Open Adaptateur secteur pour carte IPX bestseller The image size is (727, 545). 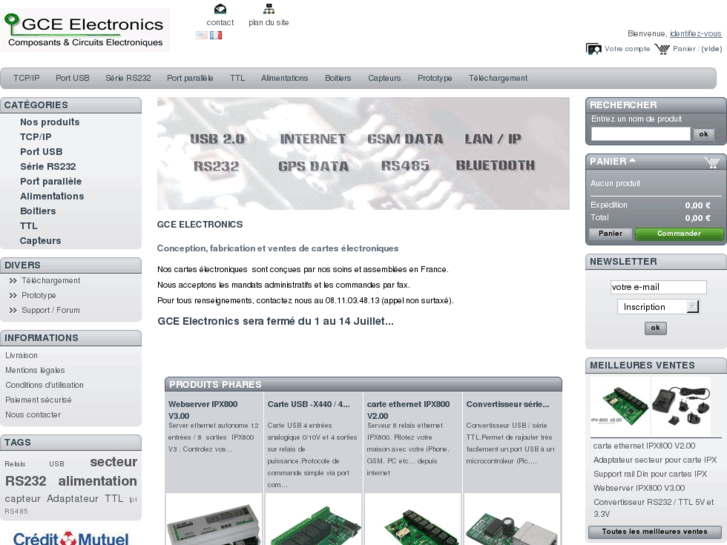(x=655, y=460)
